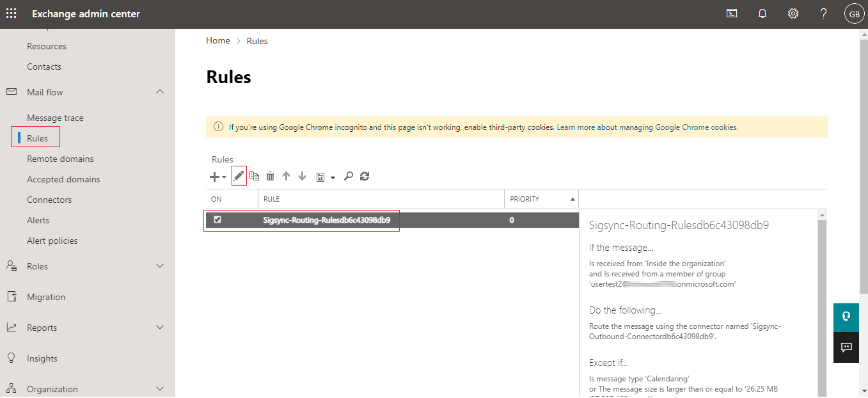The height and width of the screenshot is (398, 868).
Task: Sort rules by the PRIORITY column header
Action: pyautogui.click(x=525, y=199)
